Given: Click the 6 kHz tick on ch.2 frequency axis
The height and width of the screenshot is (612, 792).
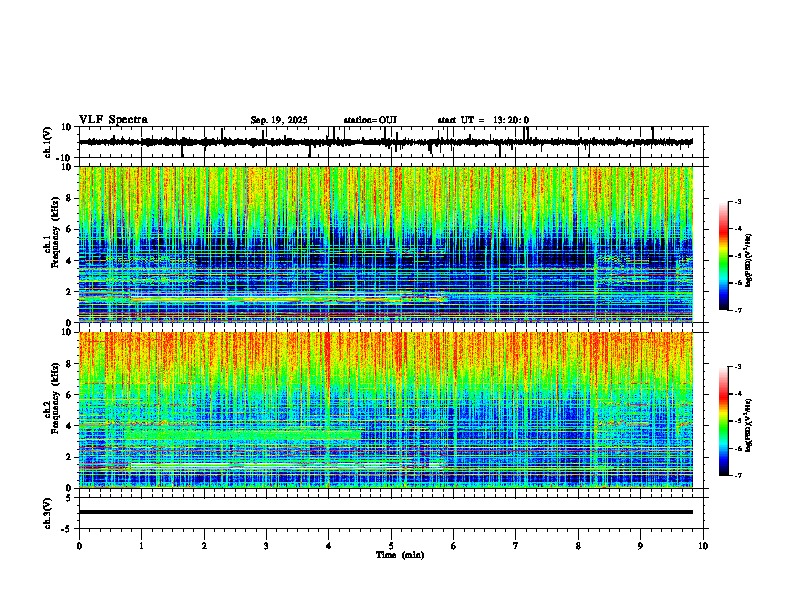Looking at the screenshot, I should [70, 395].
